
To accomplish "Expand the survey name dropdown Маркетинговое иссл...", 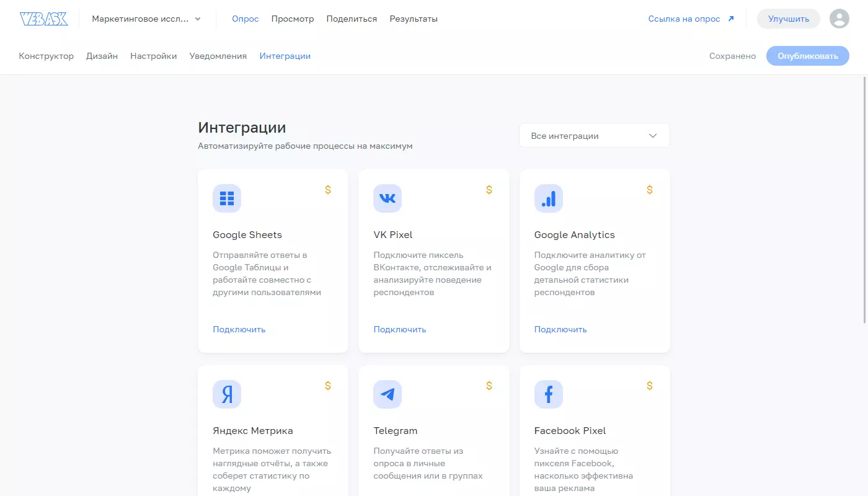I will tap(146, 19).
